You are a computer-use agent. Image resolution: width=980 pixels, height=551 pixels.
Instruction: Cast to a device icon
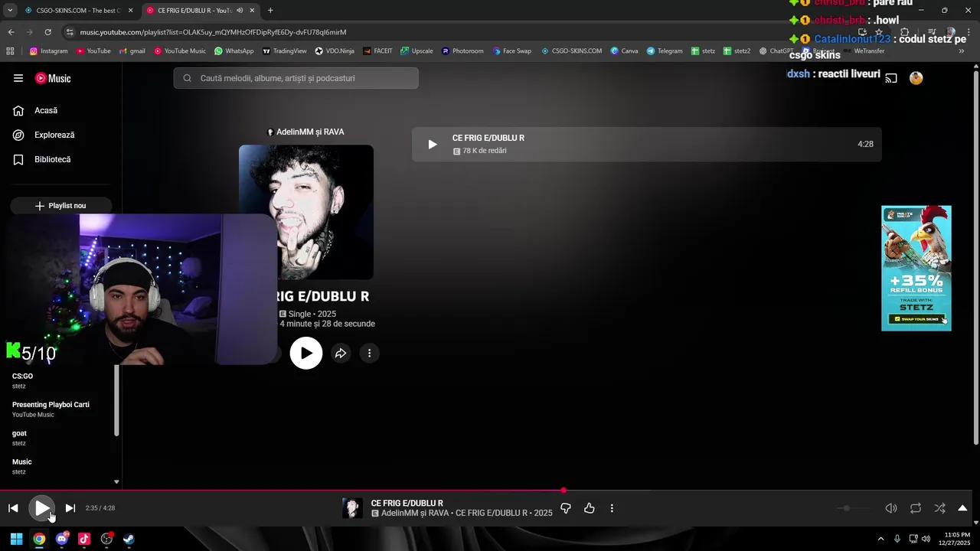pos(891,78)
